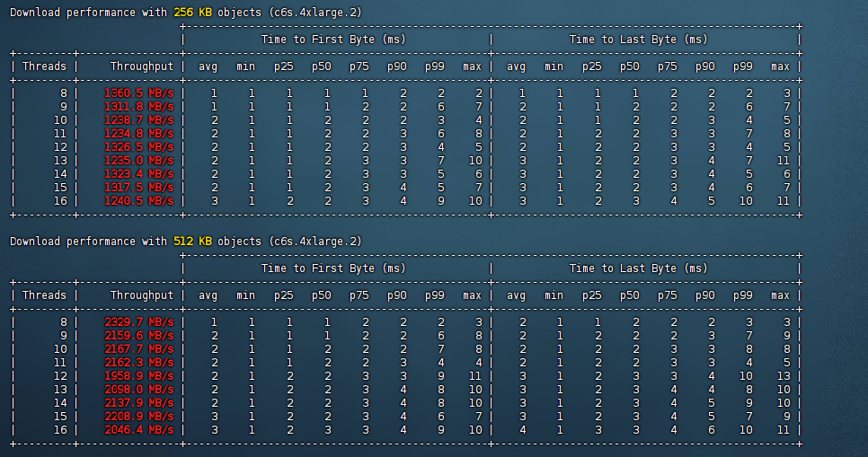
Task: Select the 1240.5 MB/s throughput value
Action: 139,201
